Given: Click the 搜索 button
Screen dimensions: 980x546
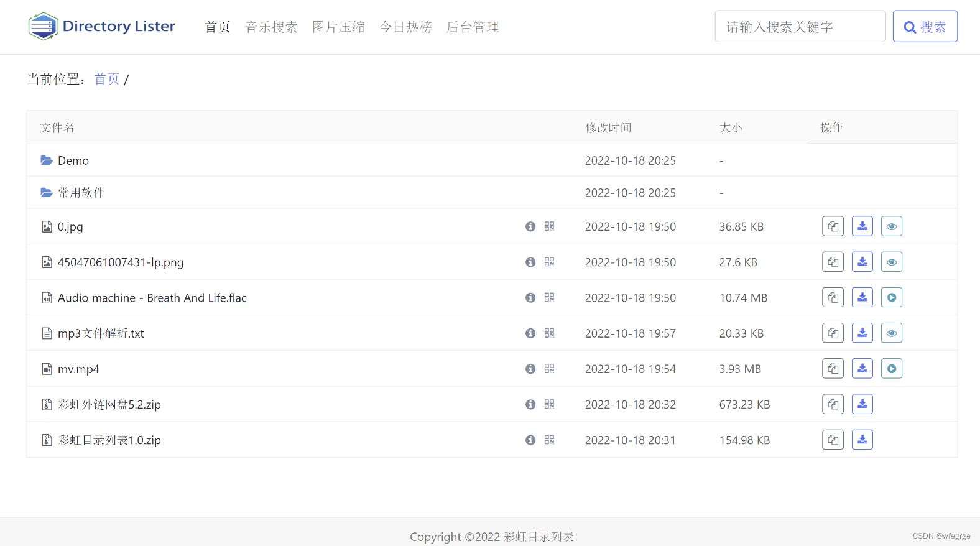Looking at the screenshot, I should pos(925,27).
